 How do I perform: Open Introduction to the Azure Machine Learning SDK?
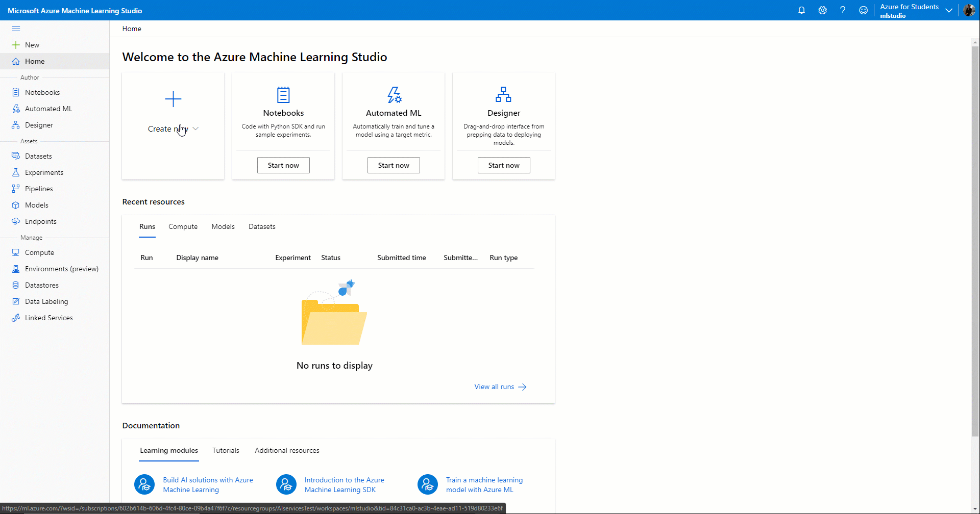click(345, 484)
